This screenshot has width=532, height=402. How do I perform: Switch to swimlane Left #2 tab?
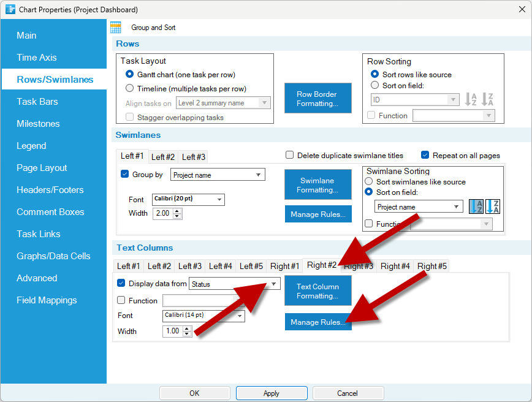[163, 157]
